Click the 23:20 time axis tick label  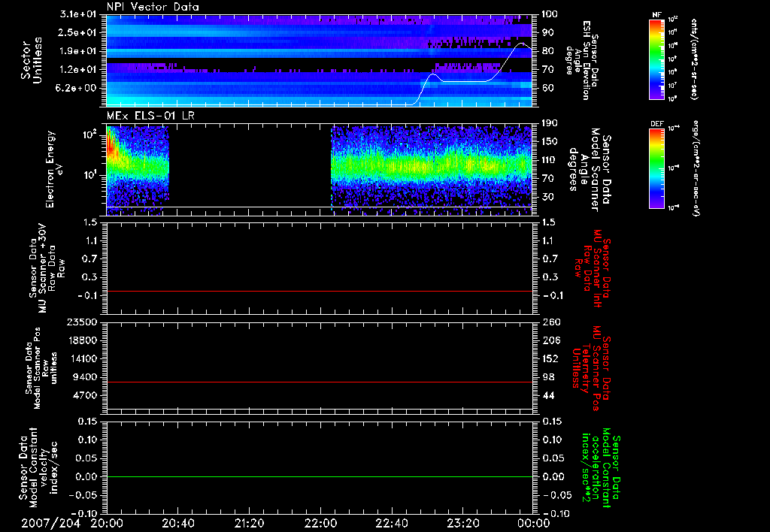462,523
